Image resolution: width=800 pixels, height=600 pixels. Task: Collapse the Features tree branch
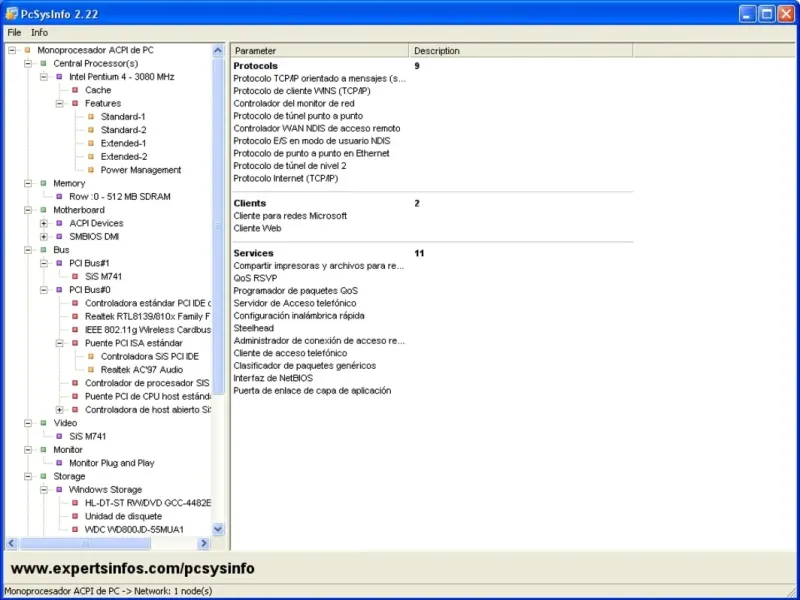60,103
